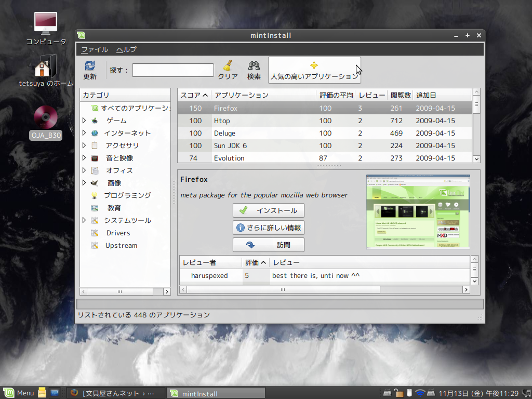Click the オフィス category icon

pos(95,170)
